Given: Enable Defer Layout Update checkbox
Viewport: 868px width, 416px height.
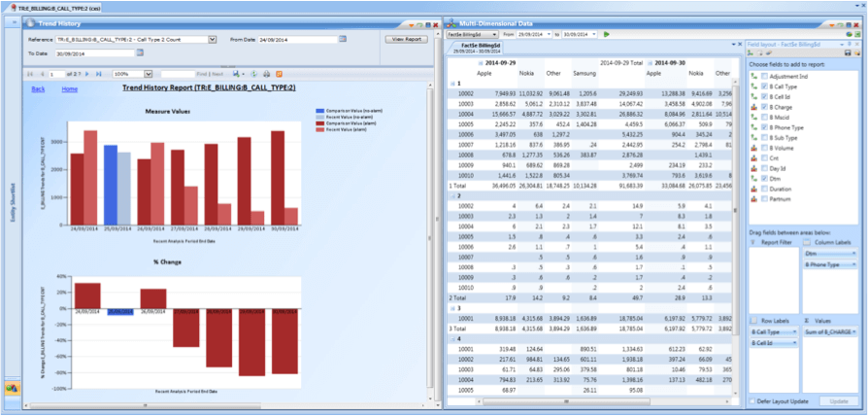Looking at the screenshot, I should [x=752, y=401].
